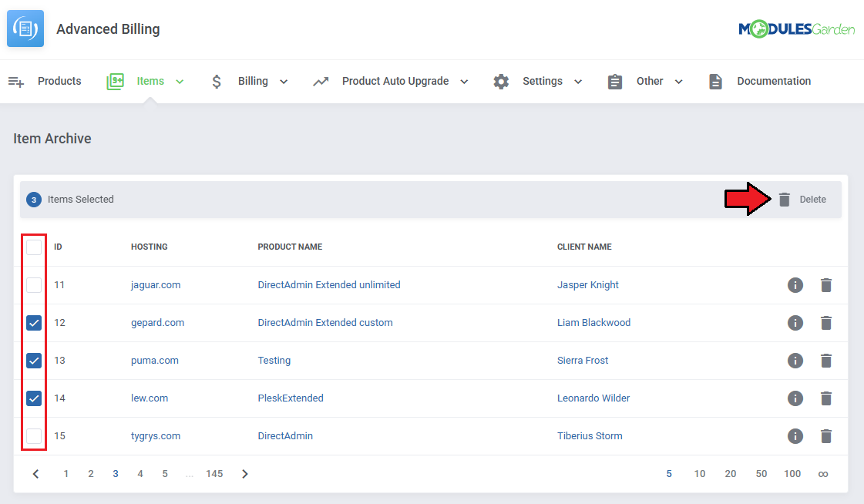
Task: Open the Product Auto Upgrade menu
Action: (395, 81)
